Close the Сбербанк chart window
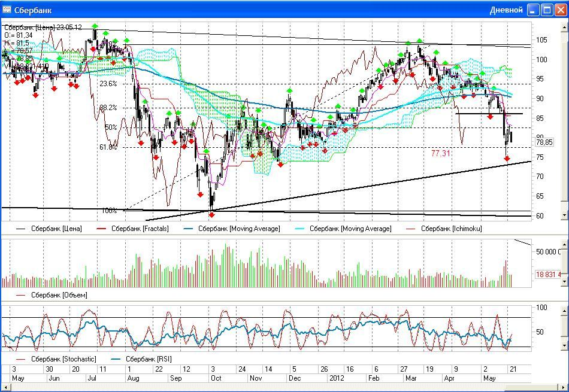569x392 pixels. (x=560, y=10)
